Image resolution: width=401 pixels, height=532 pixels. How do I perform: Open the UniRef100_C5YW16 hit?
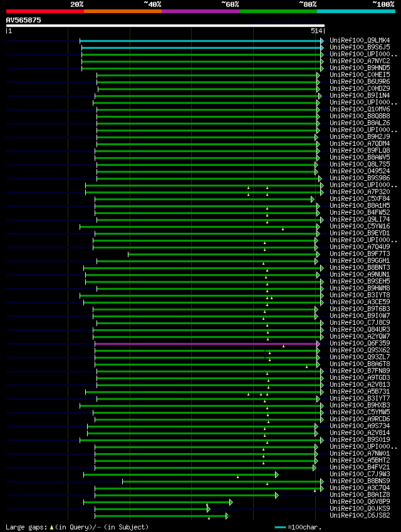pyautogui.click(x=360, y=227)
